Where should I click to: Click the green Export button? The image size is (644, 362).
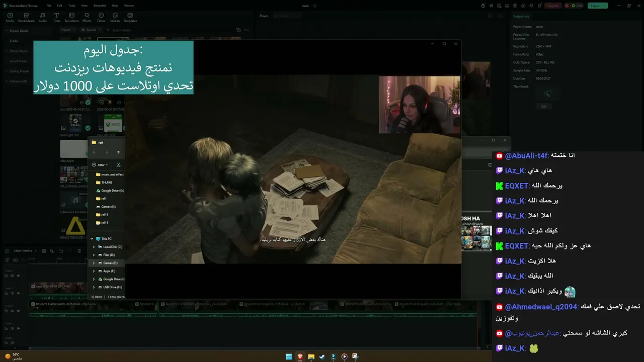pos(597,6)
